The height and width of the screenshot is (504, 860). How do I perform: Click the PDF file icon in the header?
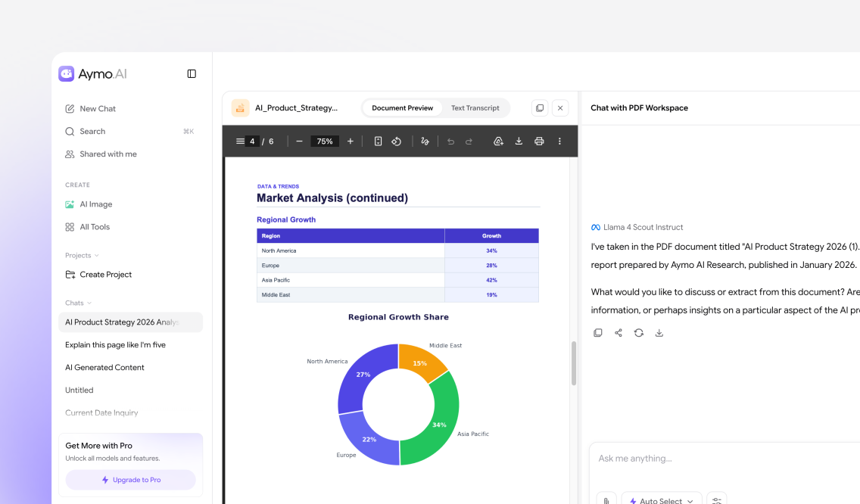(240, 108)
